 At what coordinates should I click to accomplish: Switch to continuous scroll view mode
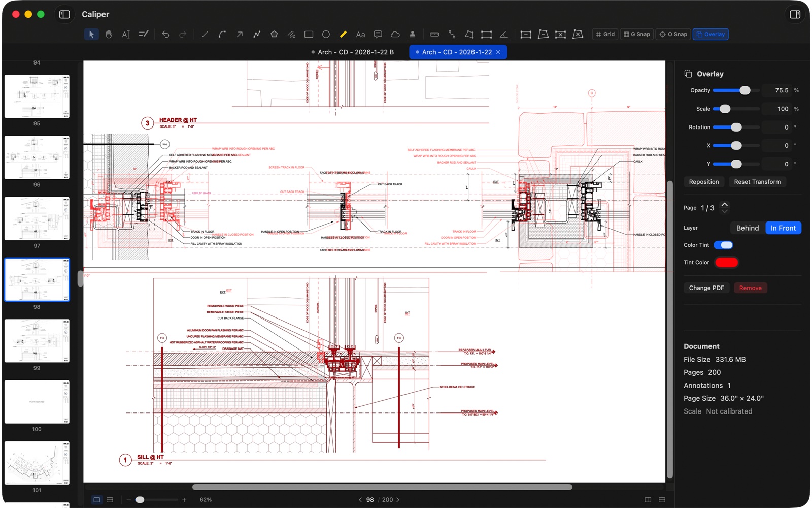pyautogui.click(x=110, y=500)
